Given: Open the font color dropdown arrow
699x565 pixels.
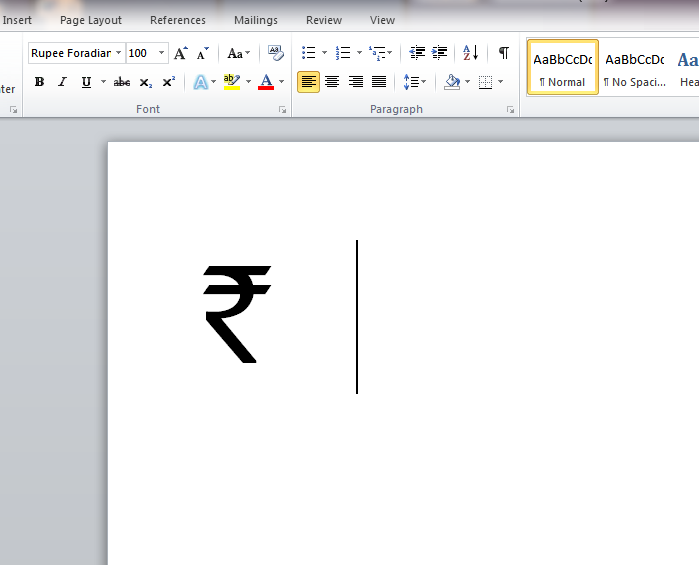Looking at the screenshot, I should tap(281, 82).
